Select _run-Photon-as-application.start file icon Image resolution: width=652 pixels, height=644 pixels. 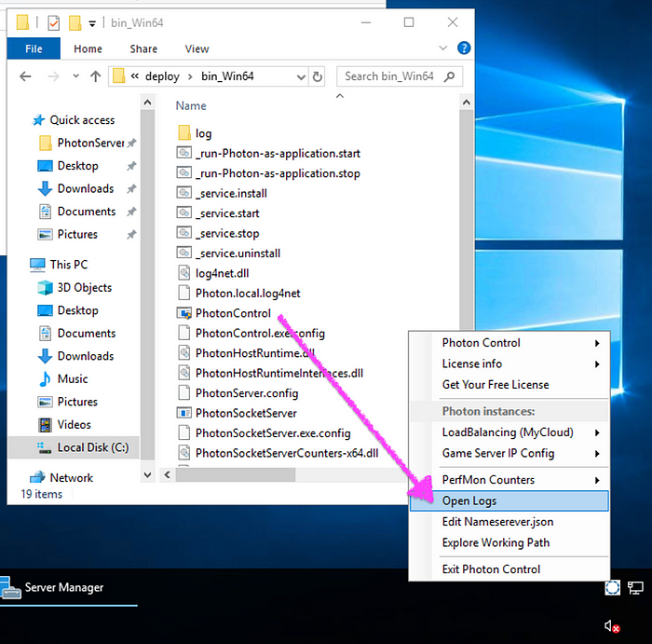click(x=184, y=153)
